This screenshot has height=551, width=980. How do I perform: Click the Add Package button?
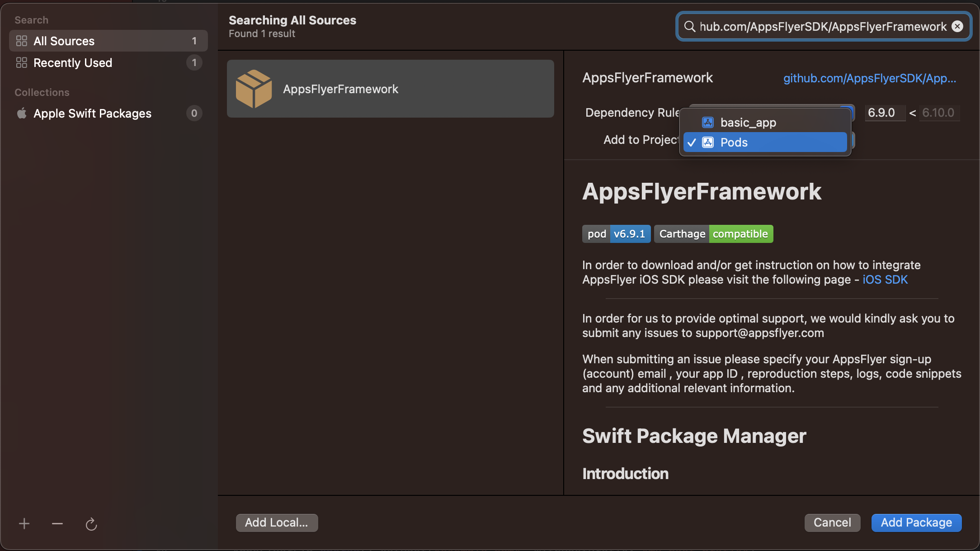point(916,522)
